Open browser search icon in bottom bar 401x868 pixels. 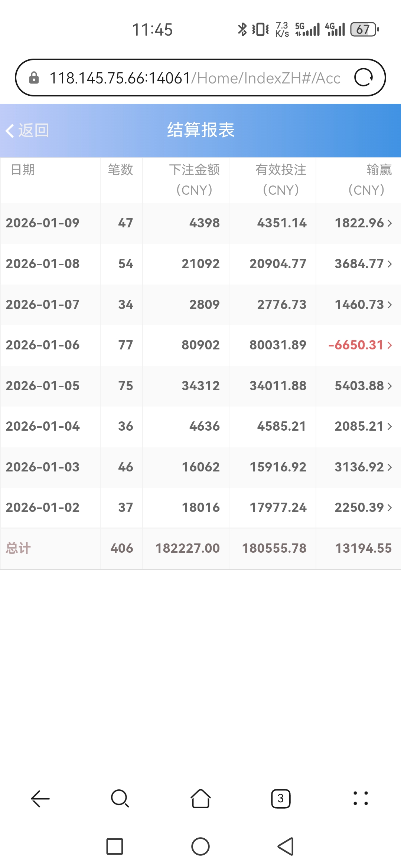tap(120, 798)
